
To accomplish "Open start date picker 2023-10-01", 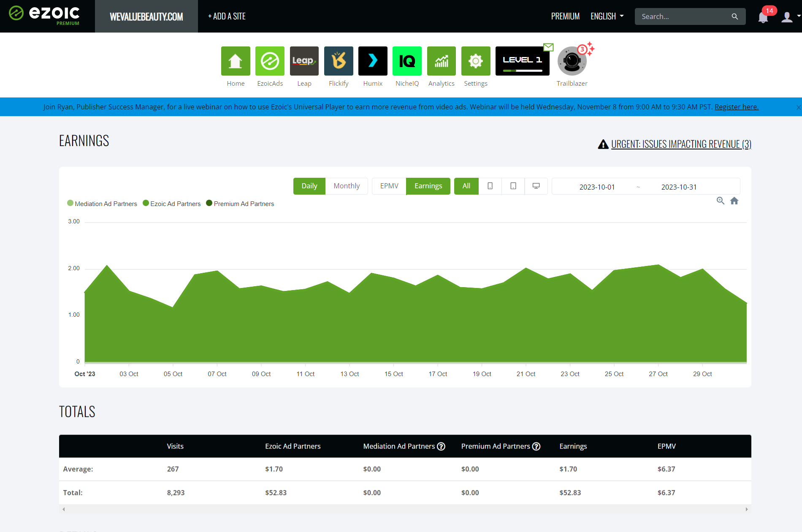I will point(597,187).
